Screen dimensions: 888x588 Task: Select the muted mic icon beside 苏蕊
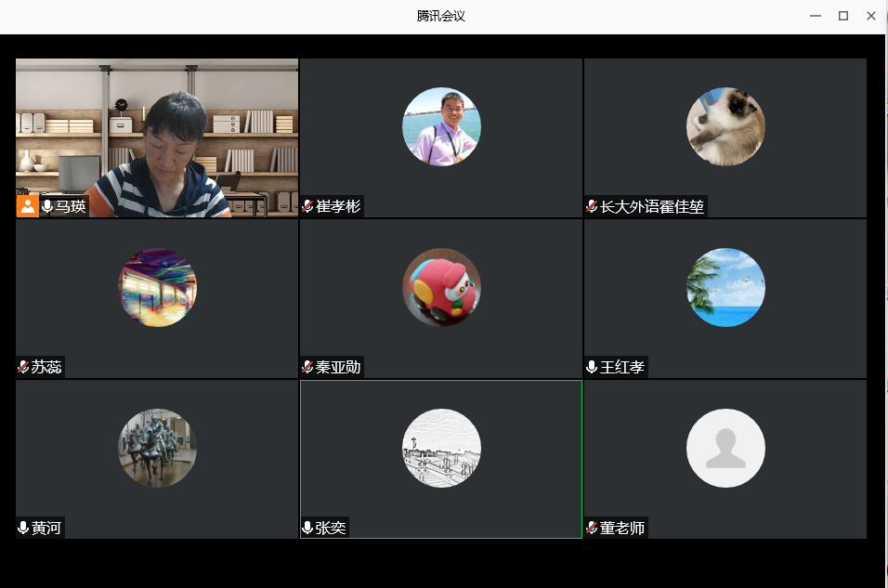23,367
